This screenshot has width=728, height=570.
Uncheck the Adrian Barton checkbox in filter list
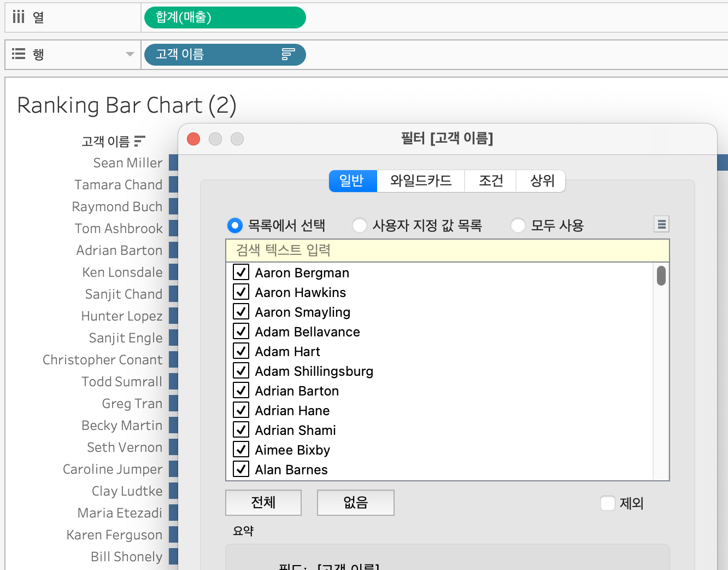click(x=241, y=390)
